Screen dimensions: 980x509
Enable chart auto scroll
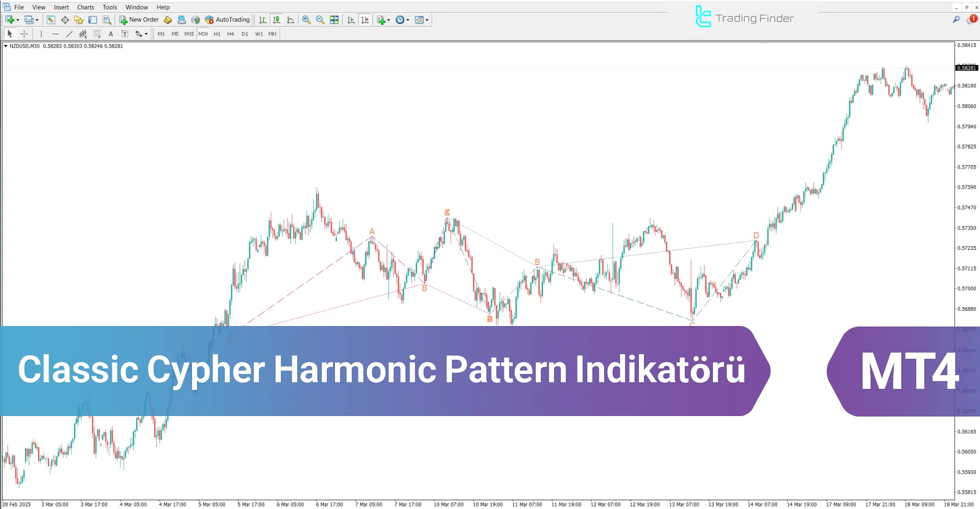tap(351, 19)
